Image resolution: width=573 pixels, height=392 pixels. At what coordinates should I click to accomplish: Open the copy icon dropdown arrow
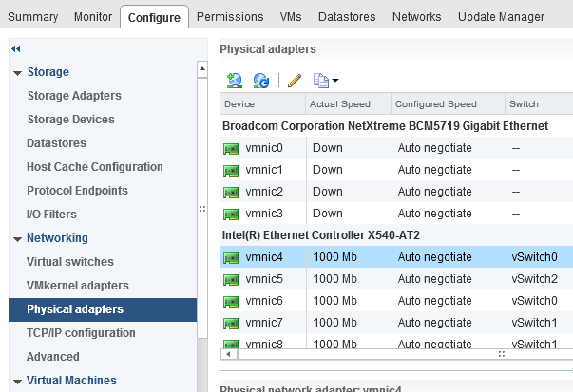point(335,80)
